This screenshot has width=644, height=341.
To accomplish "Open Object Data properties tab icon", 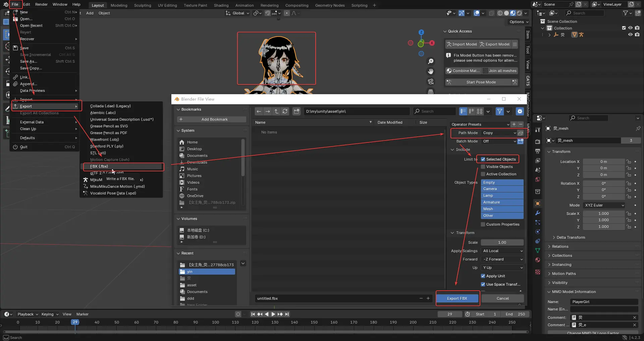I will tap(538, 250).
